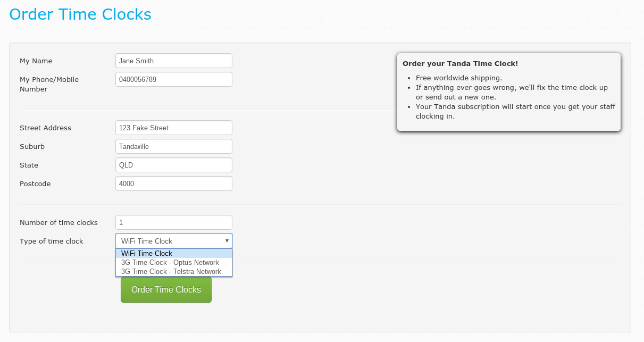644x342 pixels.
Task: Choose WiFi Time Clock option in list
Action: pyautogui.click(x=174, y=254)
